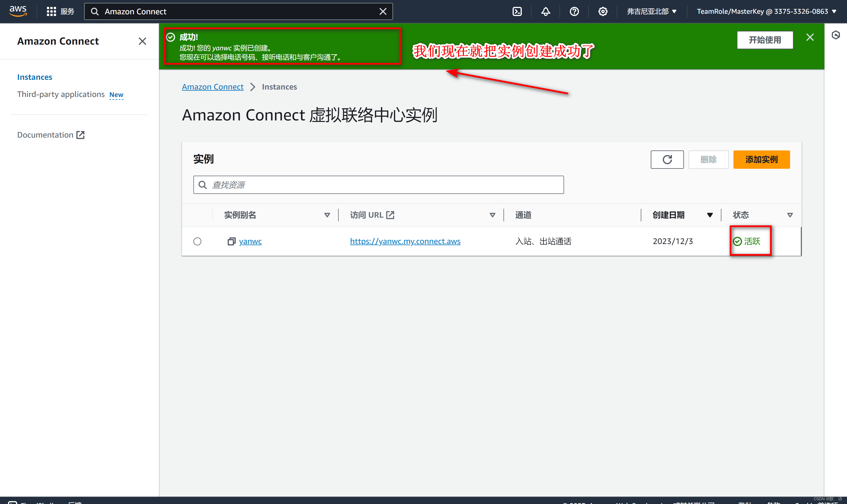Open the help question mark menu

pos(574,11)
